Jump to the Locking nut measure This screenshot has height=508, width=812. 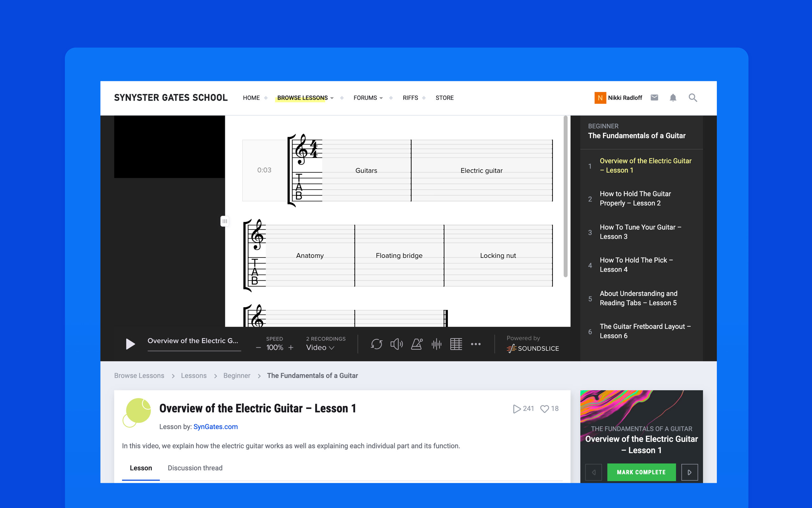(x=498, y=255)
